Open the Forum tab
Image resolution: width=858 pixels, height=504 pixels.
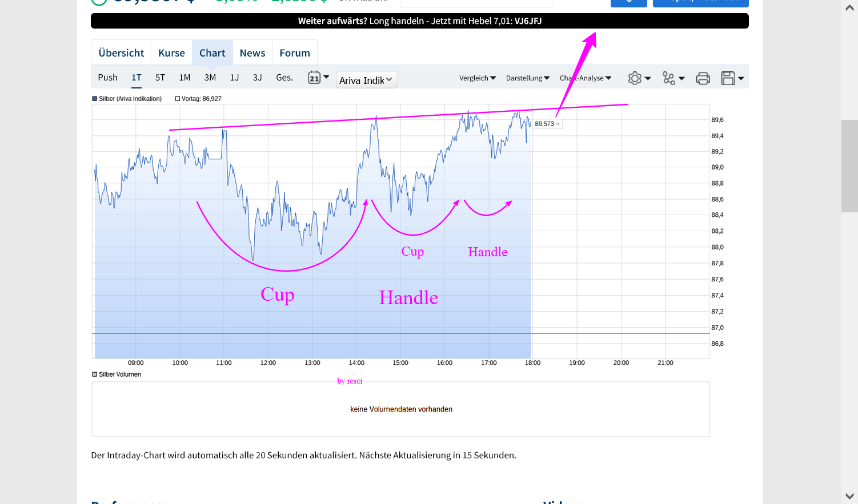[295, 53]
